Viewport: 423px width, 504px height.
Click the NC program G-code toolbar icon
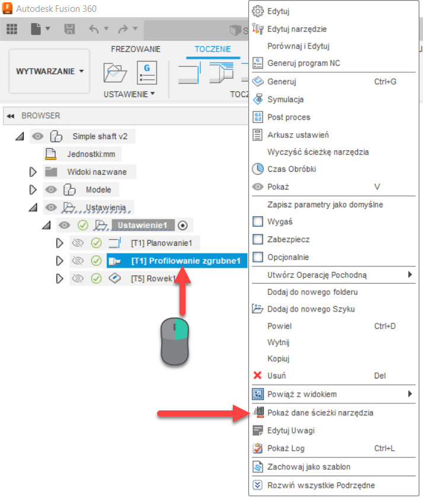146,73
